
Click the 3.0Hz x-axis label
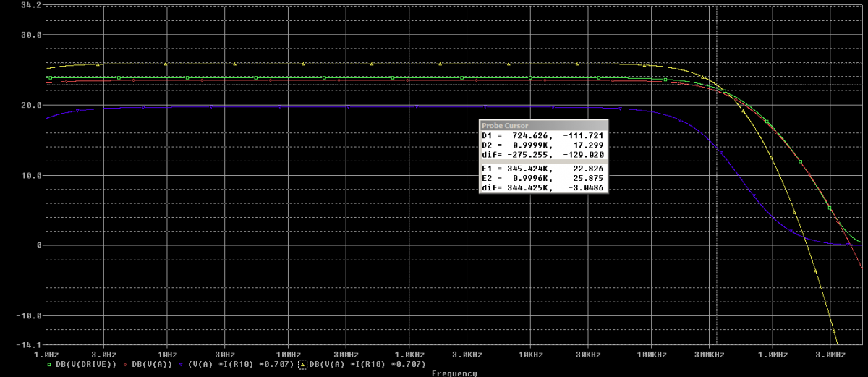coord(106,355)
